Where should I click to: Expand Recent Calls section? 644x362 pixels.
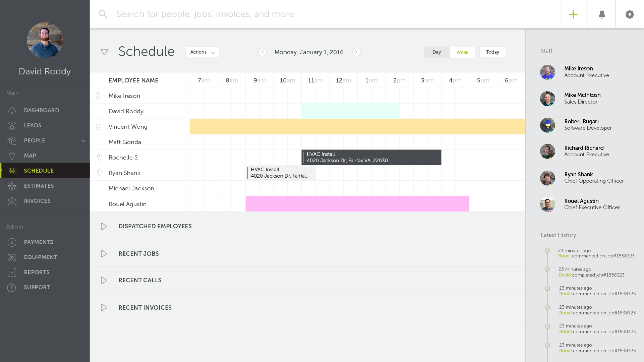tap(104, 281)
